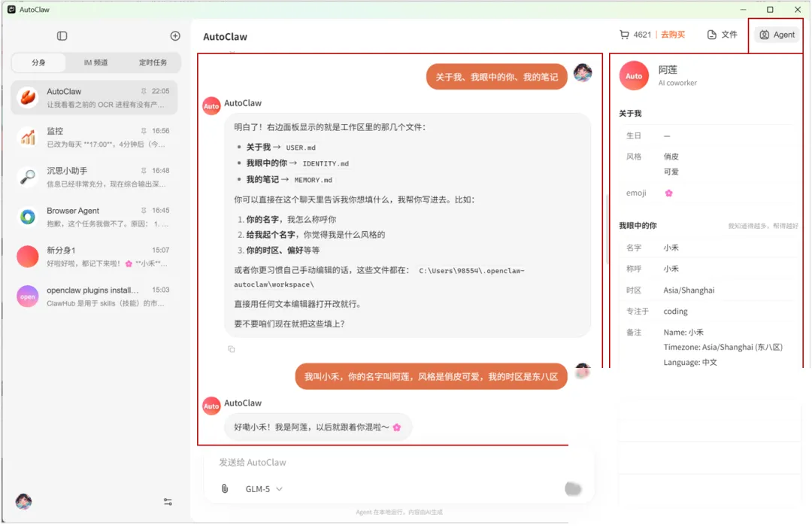Click user avatar beside top orange message
Image resolution: width=812 pixels, height=526 pixels.
point(583,72)
